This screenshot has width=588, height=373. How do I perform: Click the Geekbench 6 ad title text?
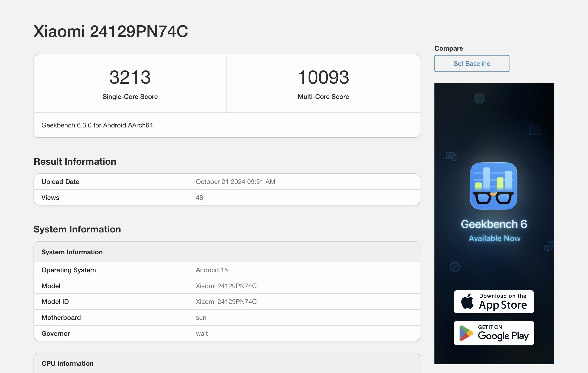click(x=494, y=224)
